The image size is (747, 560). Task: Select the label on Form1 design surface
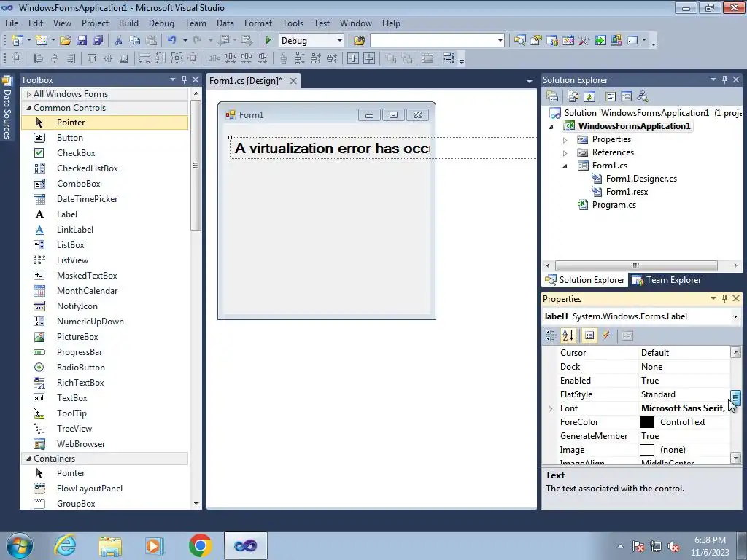tap(333, 148)
